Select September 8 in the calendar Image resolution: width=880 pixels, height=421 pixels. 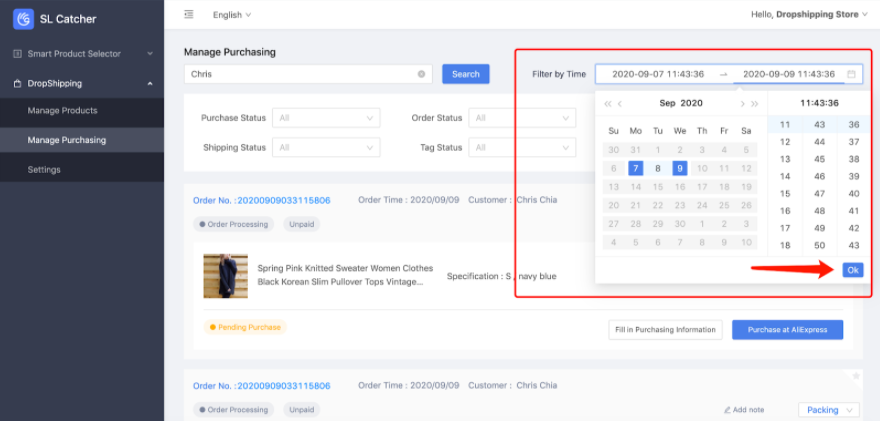pos(658,168)
